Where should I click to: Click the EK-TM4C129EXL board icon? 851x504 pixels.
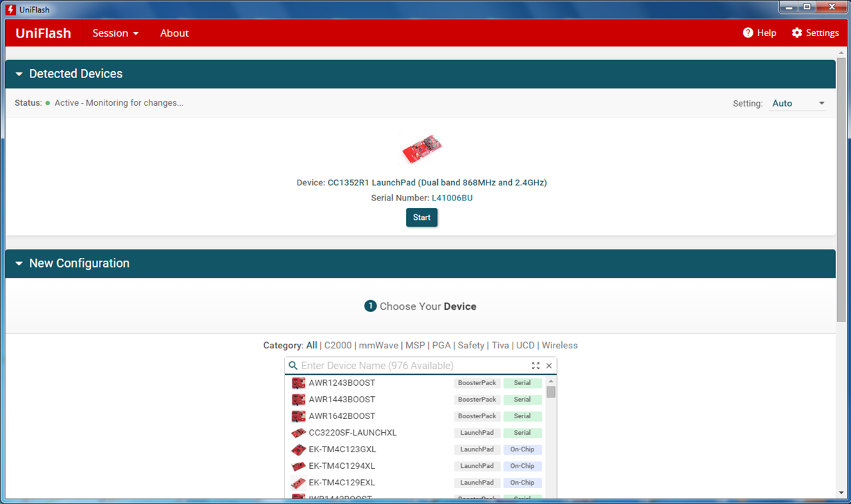point(298,483)
